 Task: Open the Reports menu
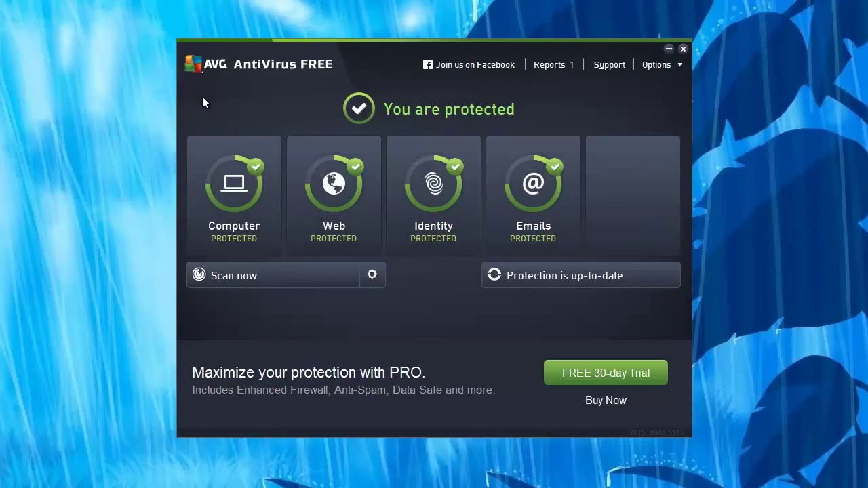[553, 64]
